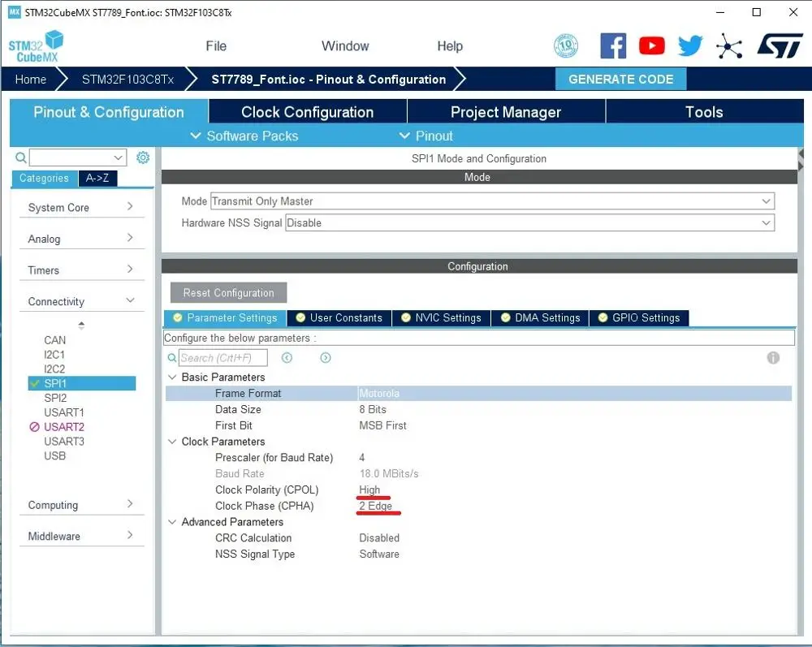
Task: Open the Facebook icon link
Action: click(613, 46)
